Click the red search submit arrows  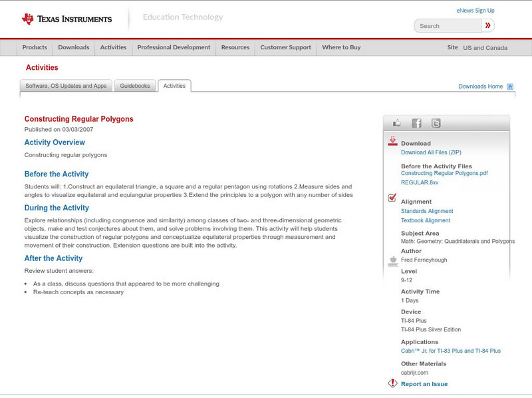pos(488,25)
